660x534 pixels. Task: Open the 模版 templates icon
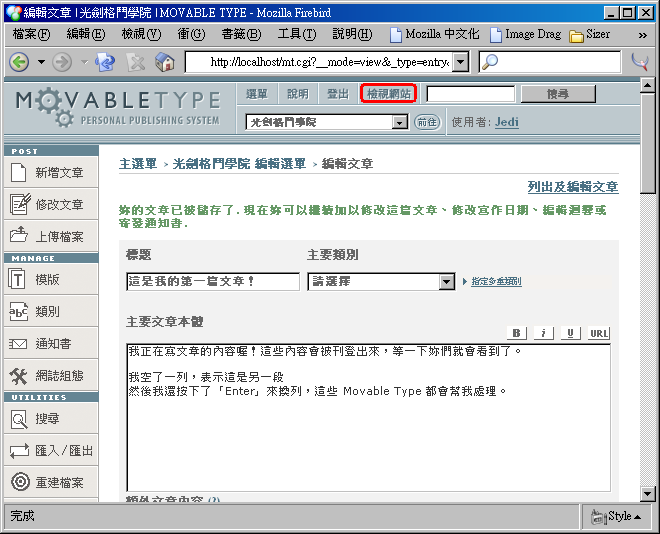tap(17, 279)
